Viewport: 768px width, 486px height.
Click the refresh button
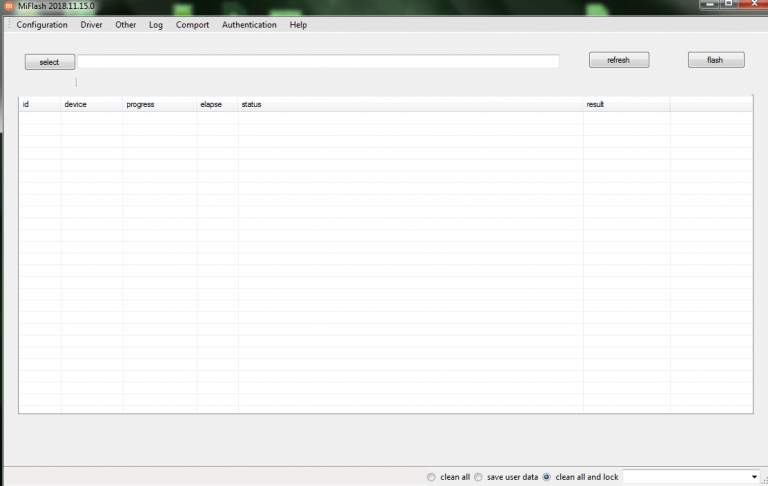click(618, 60)
